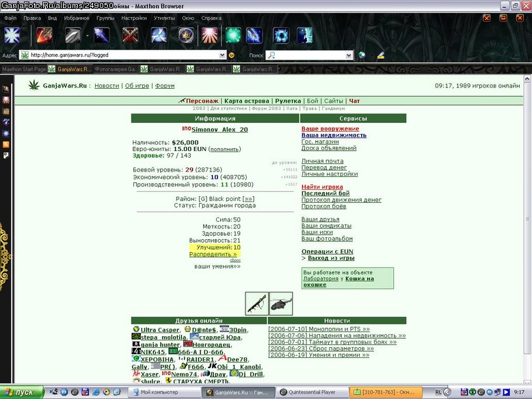Click Выход из игры link
This screenshot has height=399, width=532.
pyautogui.click(x=331, y=258)
